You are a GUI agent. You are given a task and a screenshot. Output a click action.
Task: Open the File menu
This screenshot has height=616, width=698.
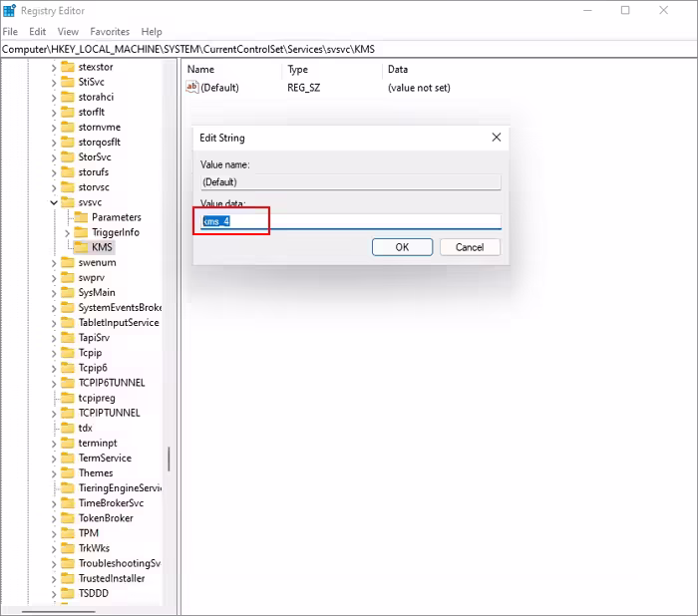click(x=10, y=32)
